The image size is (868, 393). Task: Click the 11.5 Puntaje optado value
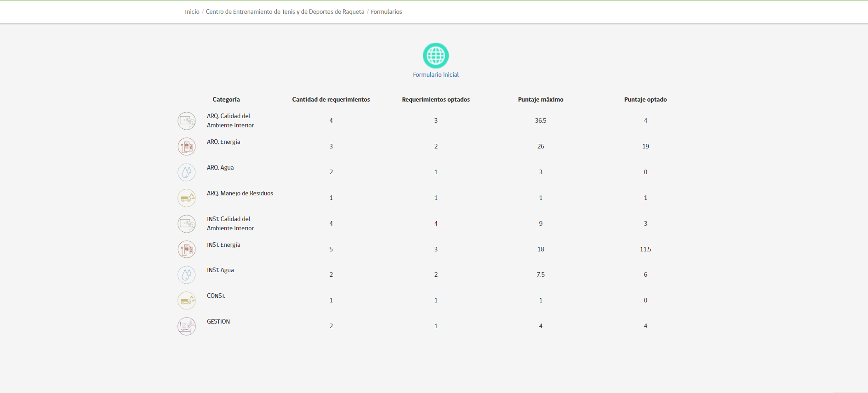coord(645,249)
